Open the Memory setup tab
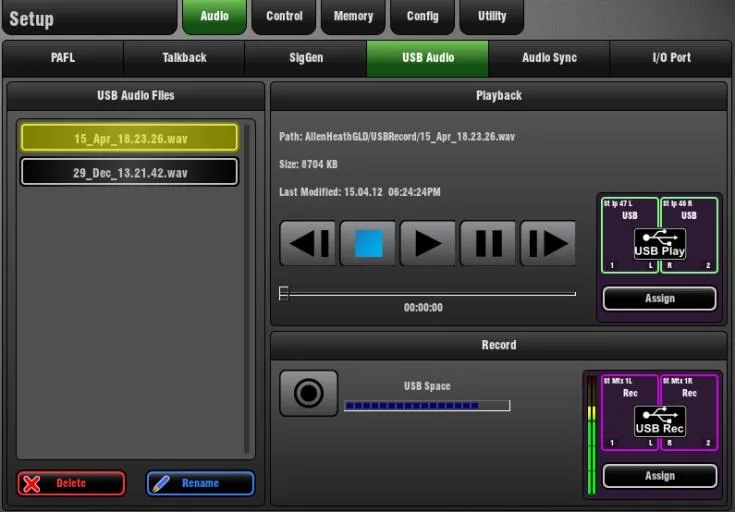 353,17
